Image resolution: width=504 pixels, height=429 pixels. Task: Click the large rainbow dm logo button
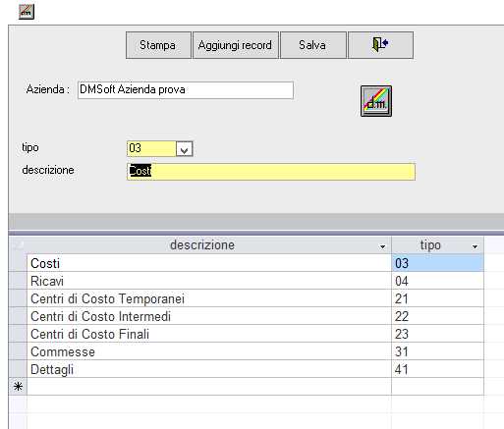tap(376, 101)
